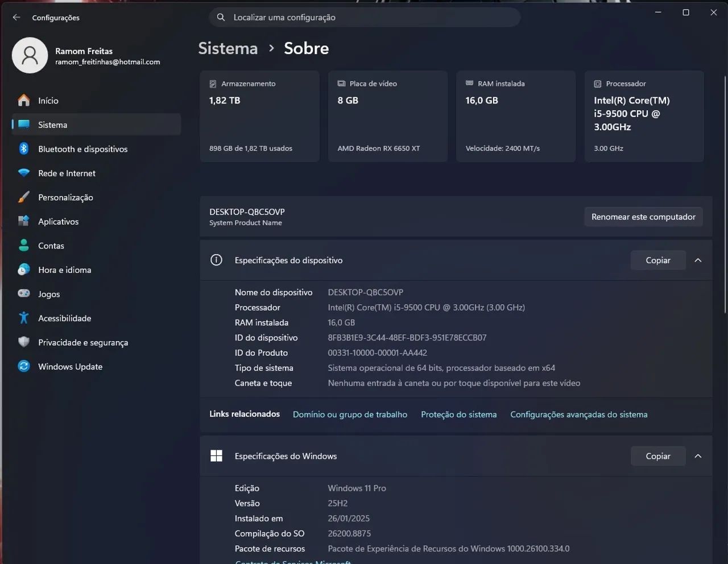Click the version value 25H2

pyautogui.click(x=337, y=503)
